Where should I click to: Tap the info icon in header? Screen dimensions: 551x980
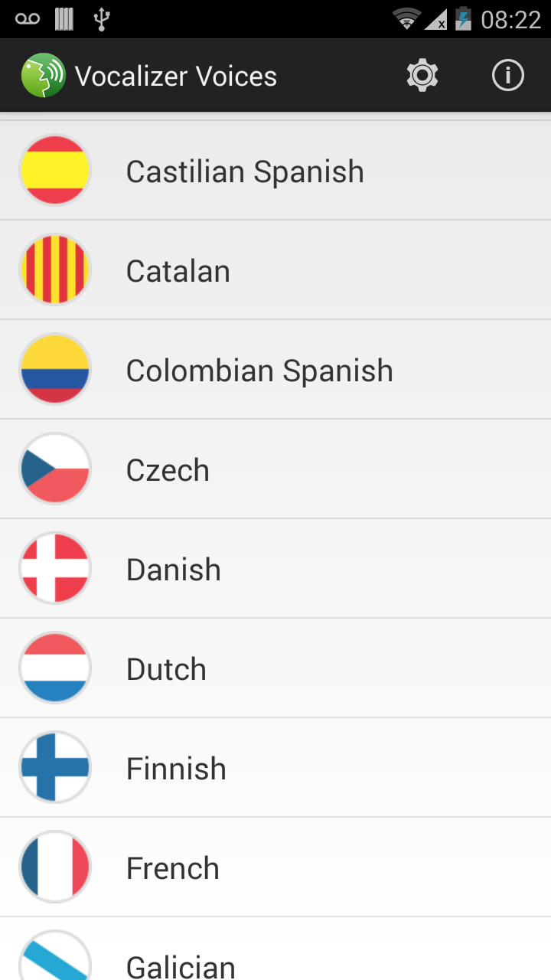tap(507, 76)
